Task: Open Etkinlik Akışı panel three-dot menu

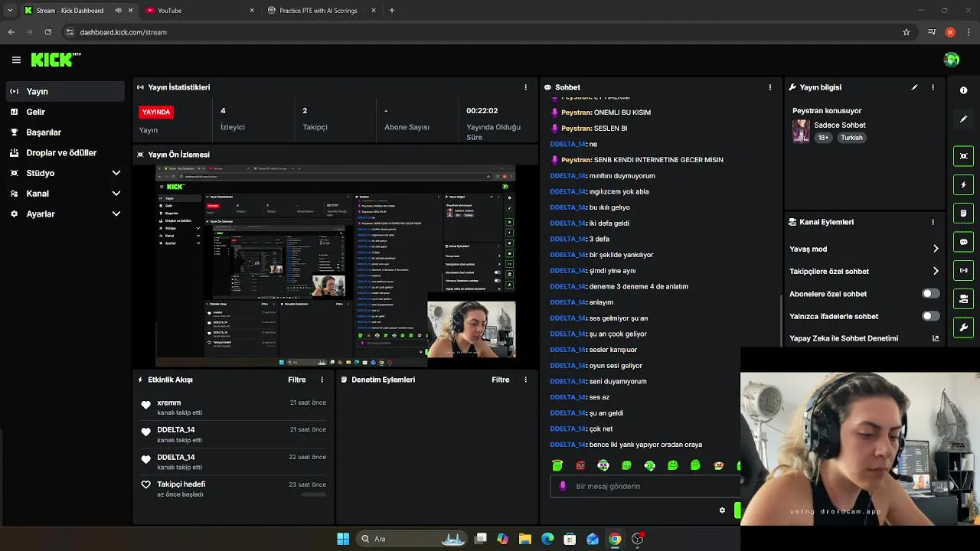Action: [x=322, y=380]
